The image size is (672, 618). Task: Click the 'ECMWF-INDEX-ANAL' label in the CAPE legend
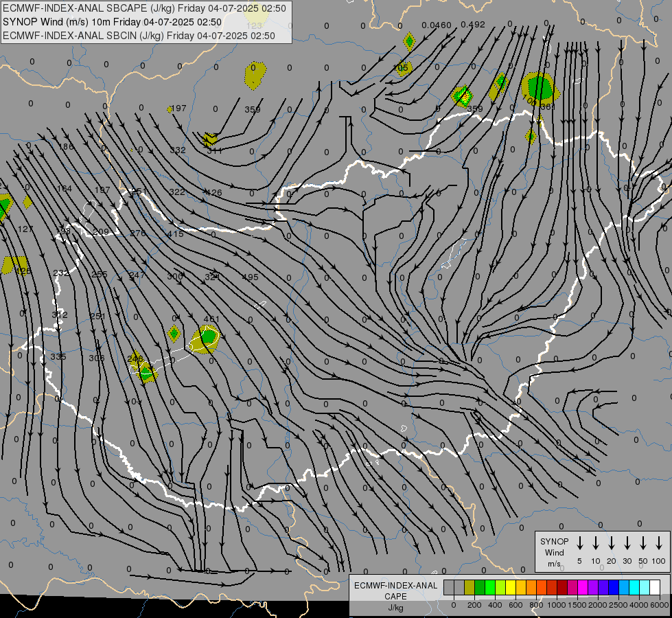pyautogui.click(x=395, y=586)
